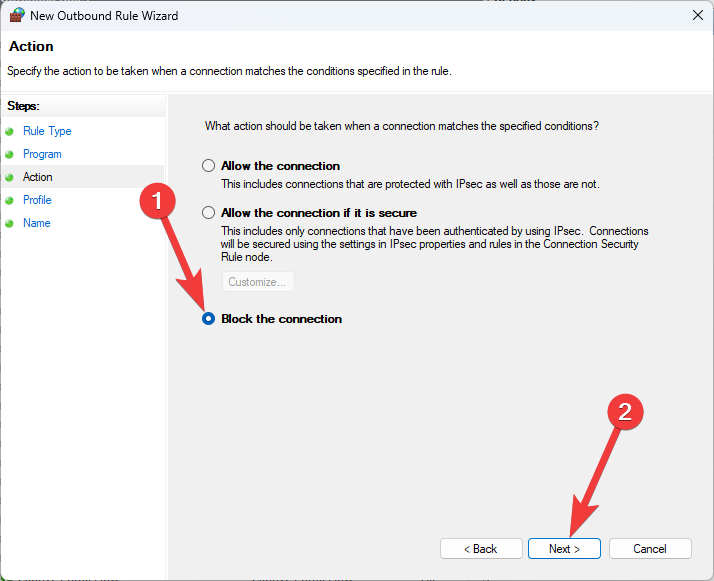The height and width of the screenshot is (581, 714).
Task: Choose Allow the connection if it is secure
Action: (x=208, y=213)
